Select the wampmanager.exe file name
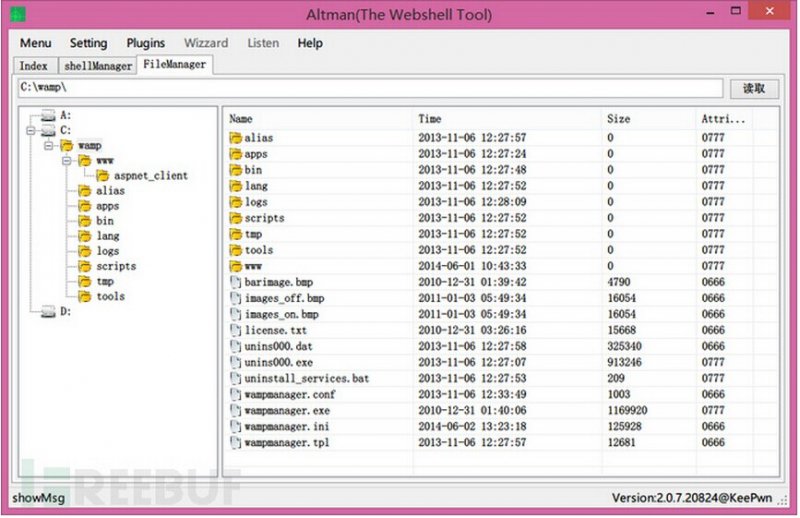The image size is (800, 518). pyautogui.click(x=287, y=411)
